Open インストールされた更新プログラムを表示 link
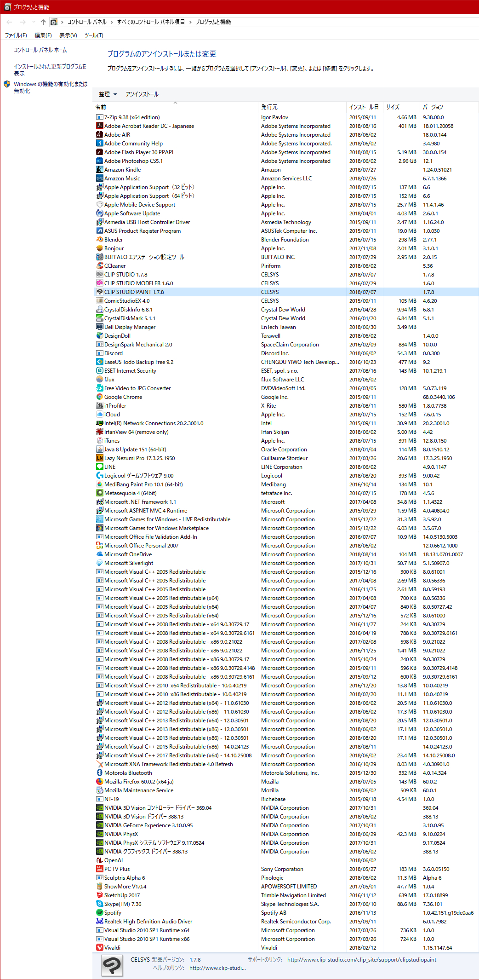The image size is (479, 980). (x=50, y=70)
